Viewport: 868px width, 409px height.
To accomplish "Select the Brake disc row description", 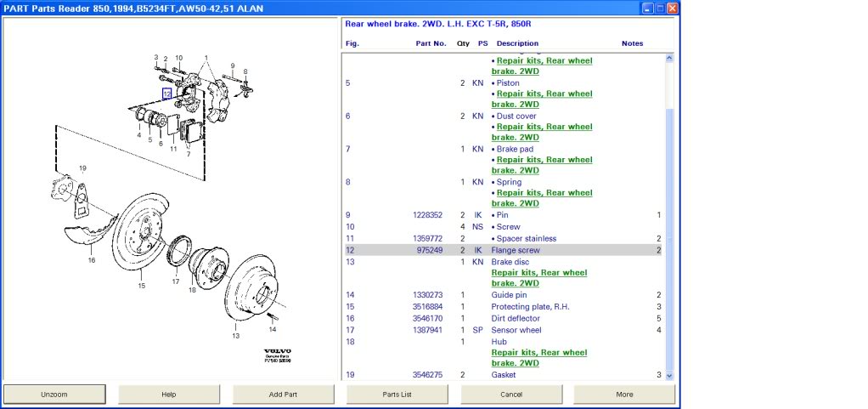I will [510, 262].
